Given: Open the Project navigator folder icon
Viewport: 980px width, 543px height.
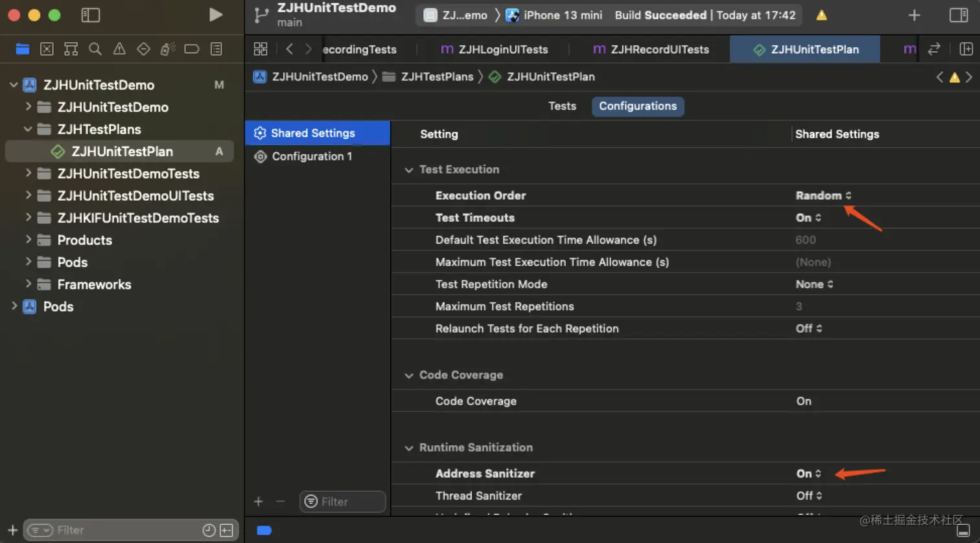Looking at the screenshot, I should pyautogui.click(x=23, y=49).
